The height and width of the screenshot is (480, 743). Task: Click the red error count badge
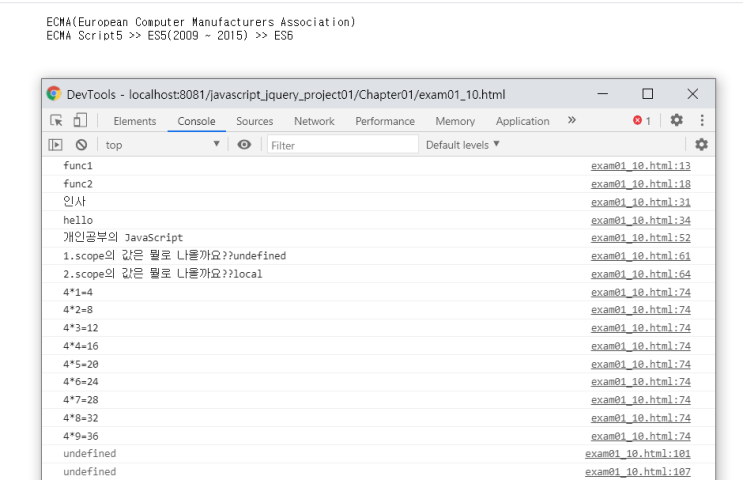point(642,121)
